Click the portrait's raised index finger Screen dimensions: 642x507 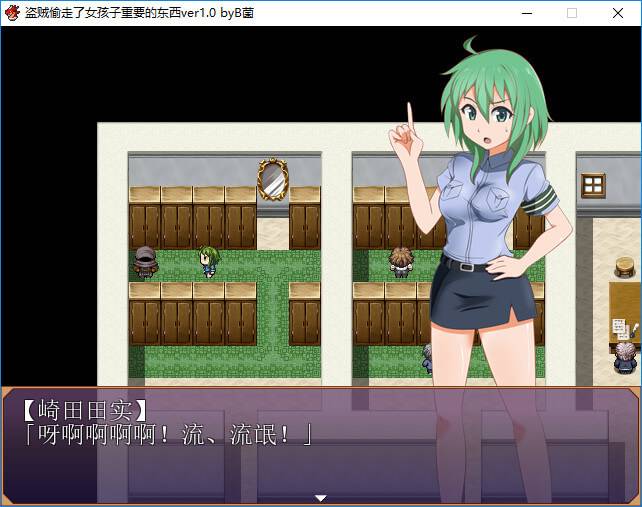[408, 118]
